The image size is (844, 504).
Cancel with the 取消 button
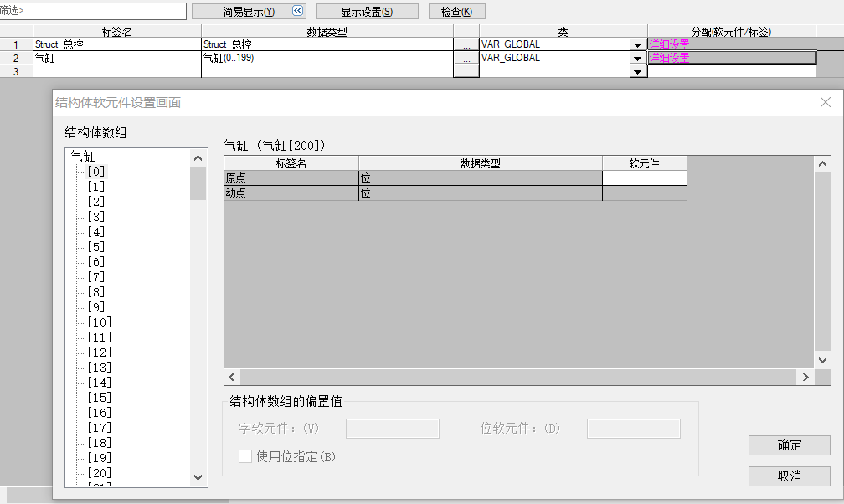789,476
